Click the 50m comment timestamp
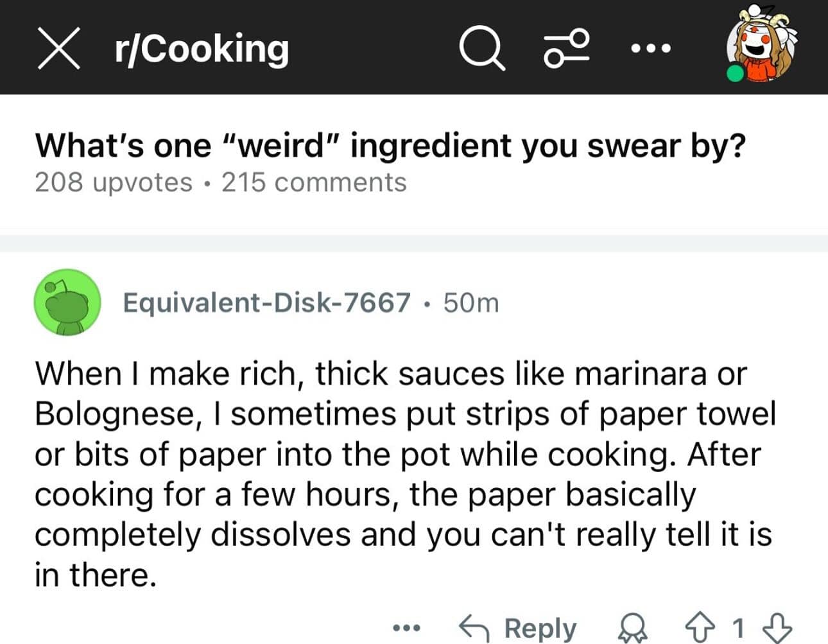Viewport: 828px width, 644px height. [470, 302]
